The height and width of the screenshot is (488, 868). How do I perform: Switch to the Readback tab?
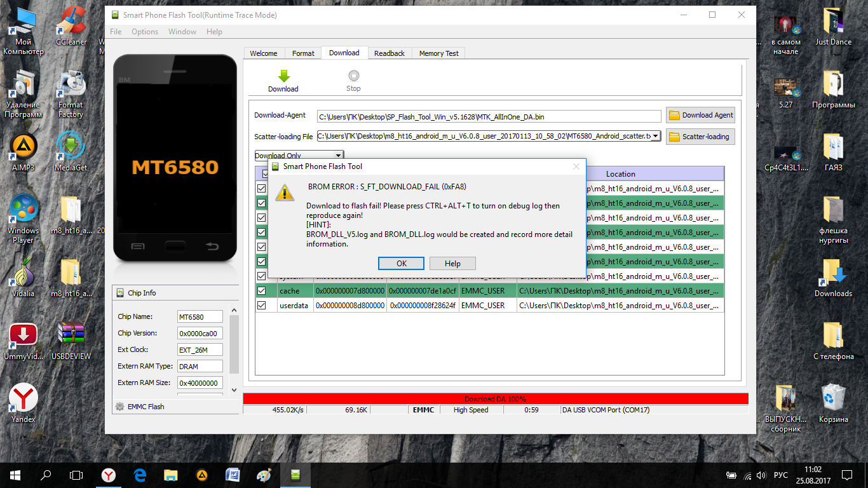[389, 53]
